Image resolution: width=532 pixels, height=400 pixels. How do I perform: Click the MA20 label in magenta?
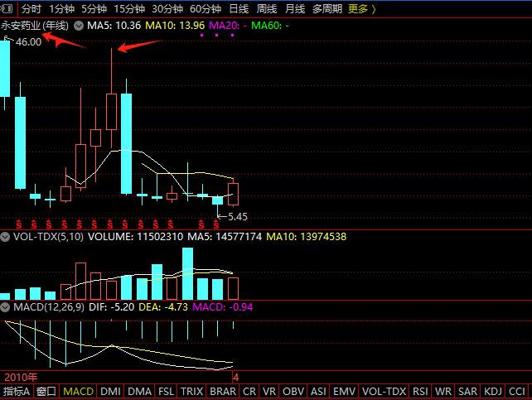pos(228,26)
